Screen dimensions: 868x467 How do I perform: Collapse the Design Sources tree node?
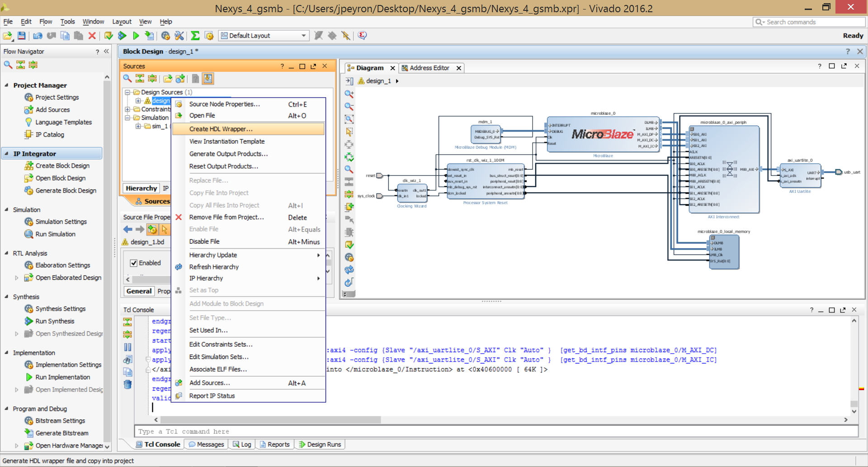click(x=127, y=92)
